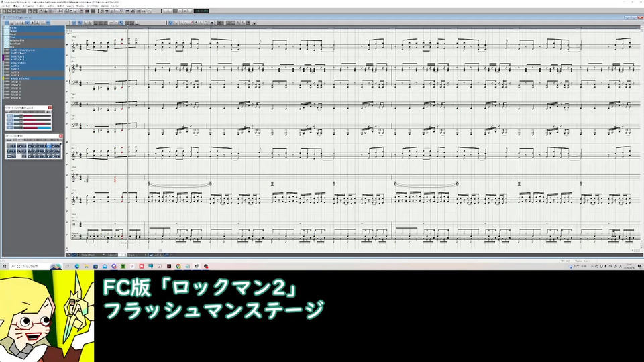Screen dimensions: 644x362
Task: Toggle the icon box beside Beat row
Action: (7, 34)
